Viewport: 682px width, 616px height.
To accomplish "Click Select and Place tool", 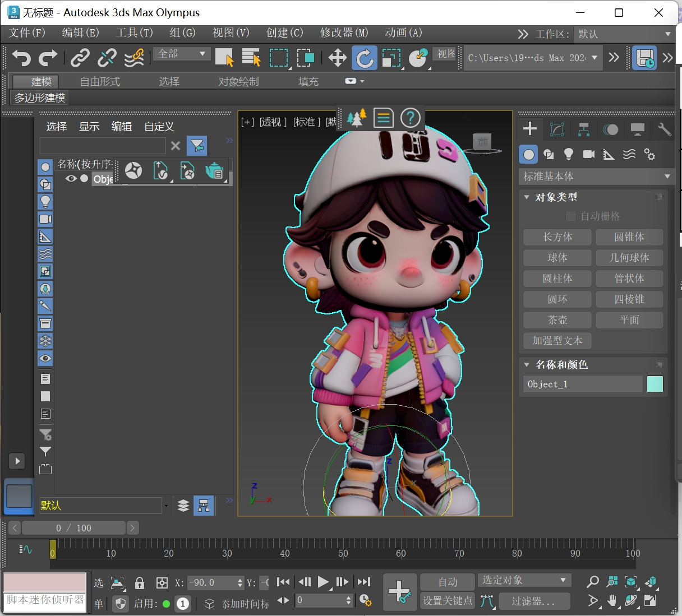I will [x=418, y=58].
